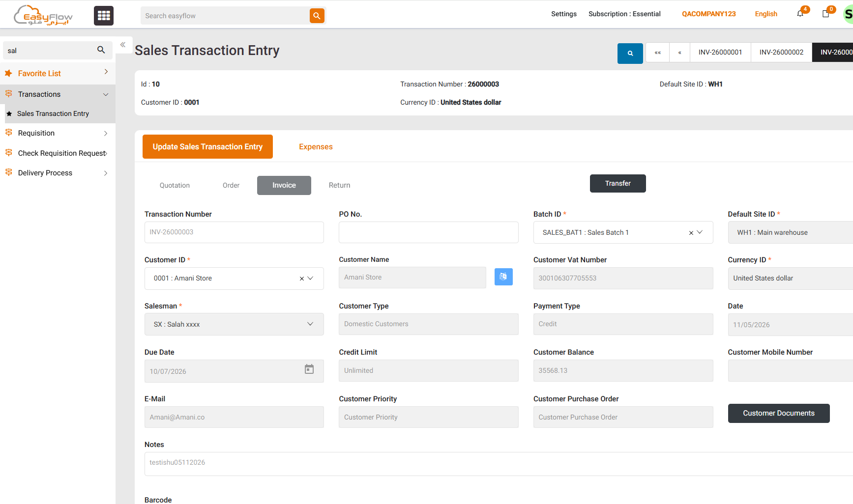This screenshot has width=853, height=504.
Task: Open the notifications bell icon
Action: (x=800, y=14)
